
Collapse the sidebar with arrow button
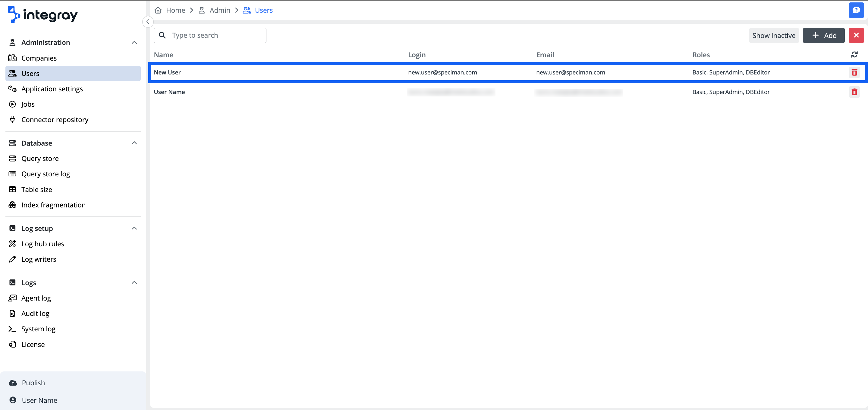click(148, 22)
